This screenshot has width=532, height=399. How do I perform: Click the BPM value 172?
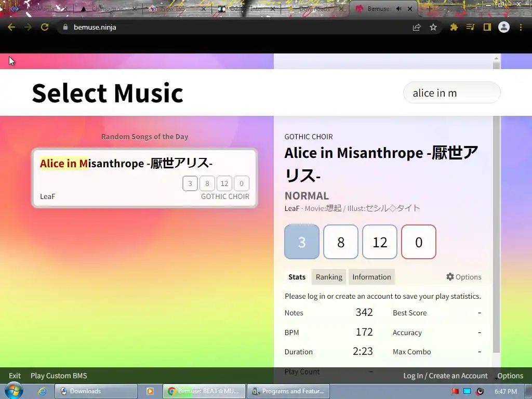point(364,332)
